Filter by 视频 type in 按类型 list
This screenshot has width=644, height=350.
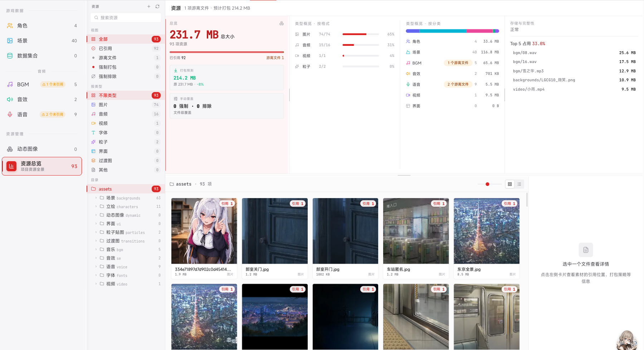(x=126, y=123)
